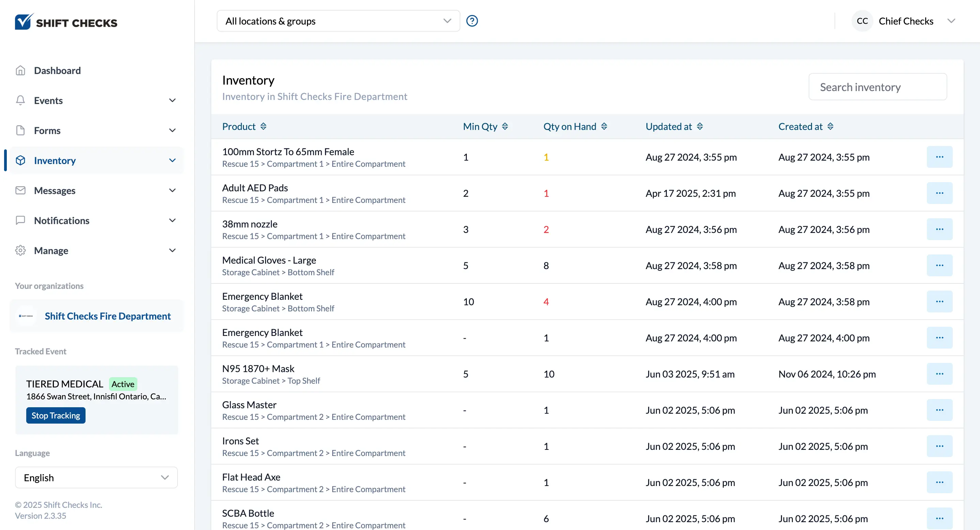Click the Inventory box icon
980x530 pixels.
20,160
